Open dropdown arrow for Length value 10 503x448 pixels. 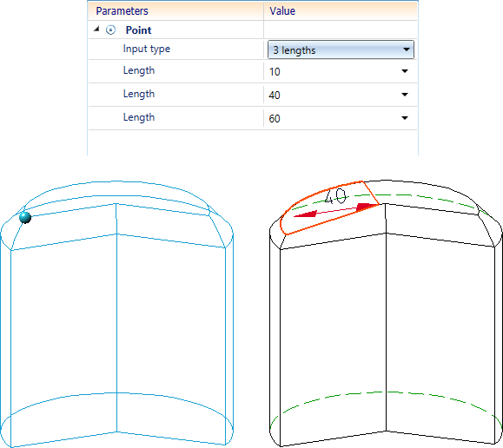pyautogui.click(x=405, y=71)
